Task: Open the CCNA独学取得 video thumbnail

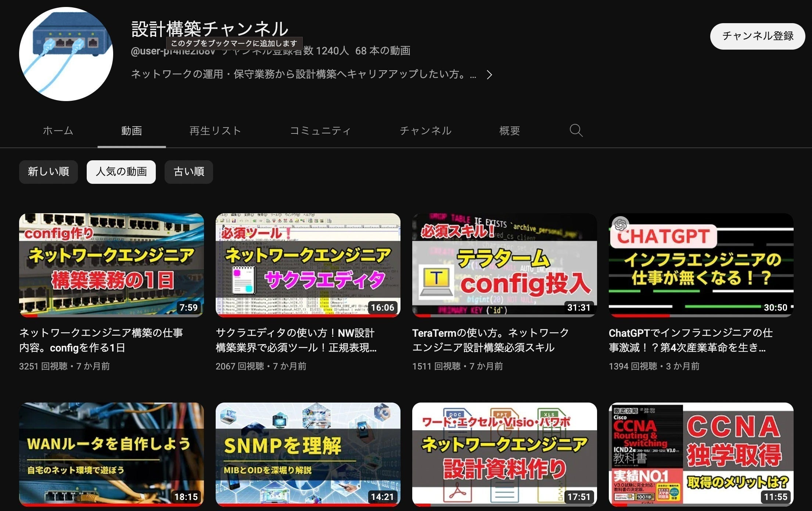Action: pos(701,454)
